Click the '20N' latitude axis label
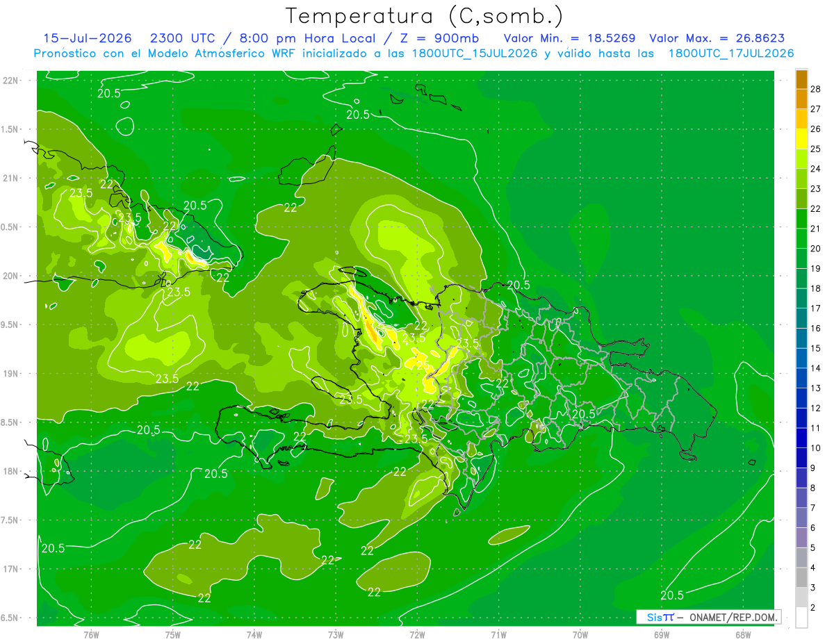834x644 pixels. pyautogui.click(x=11, y=276)
